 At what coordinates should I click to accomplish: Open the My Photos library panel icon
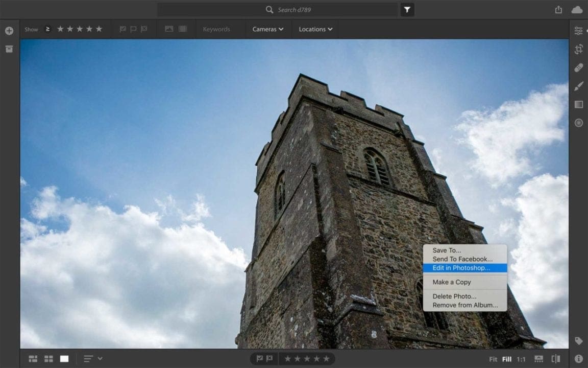click(x=9, y=49)
